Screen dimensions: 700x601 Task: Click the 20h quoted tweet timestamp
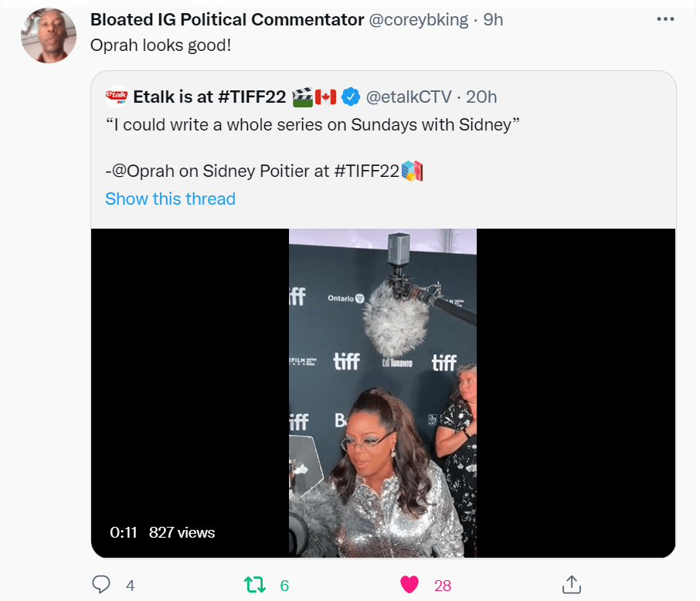(x=481, y=97)
